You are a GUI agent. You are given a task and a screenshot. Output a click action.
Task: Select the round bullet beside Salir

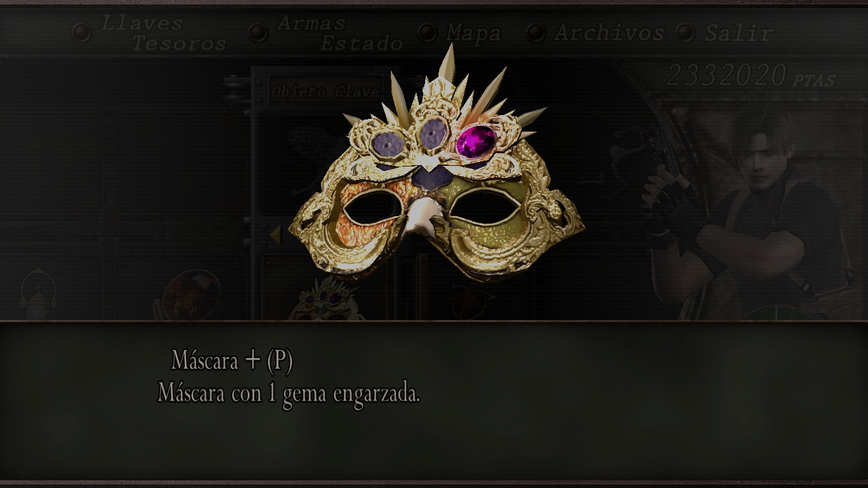[685, 32]
